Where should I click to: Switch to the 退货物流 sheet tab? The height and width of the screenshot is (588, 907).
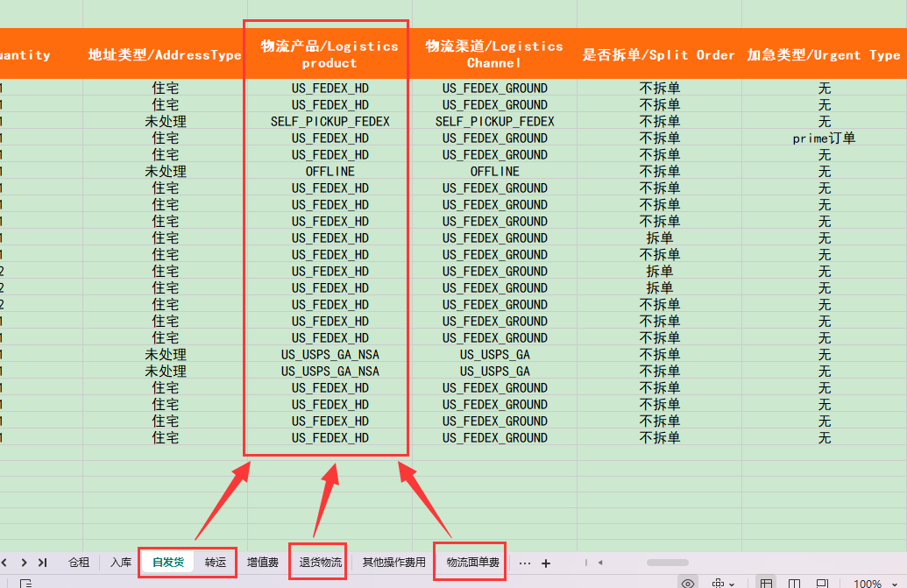pyautogui.click(x=320, y=562)
